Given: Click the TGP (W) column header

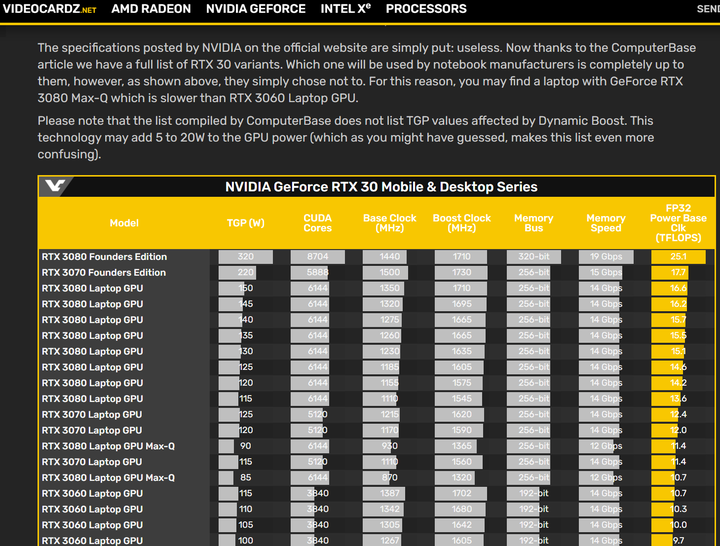Looking at the screenshot, I should tap(246, 223).
